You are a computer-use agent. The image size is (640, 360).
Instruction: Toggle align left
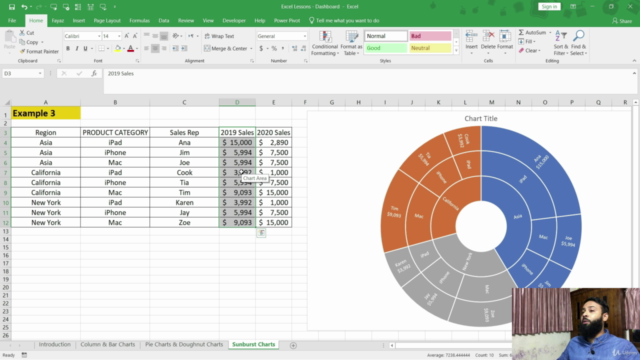coord(146,48)
